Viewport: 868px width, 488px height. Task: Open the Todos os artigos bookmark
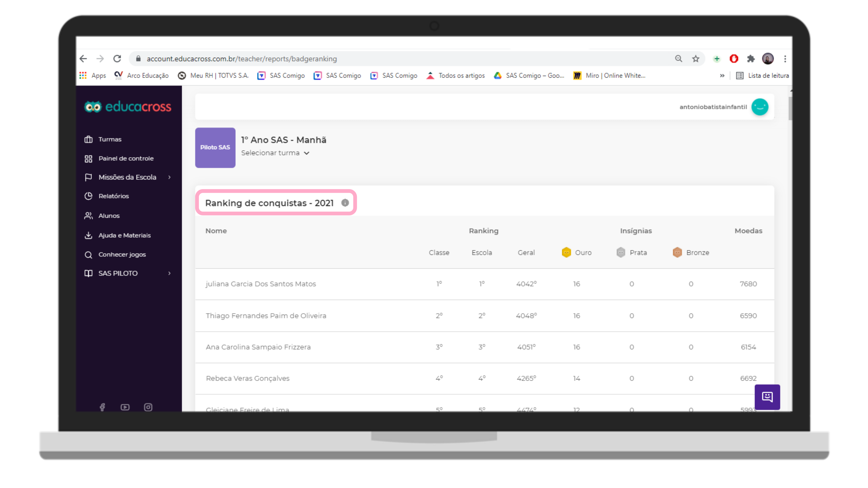point(456,75)
